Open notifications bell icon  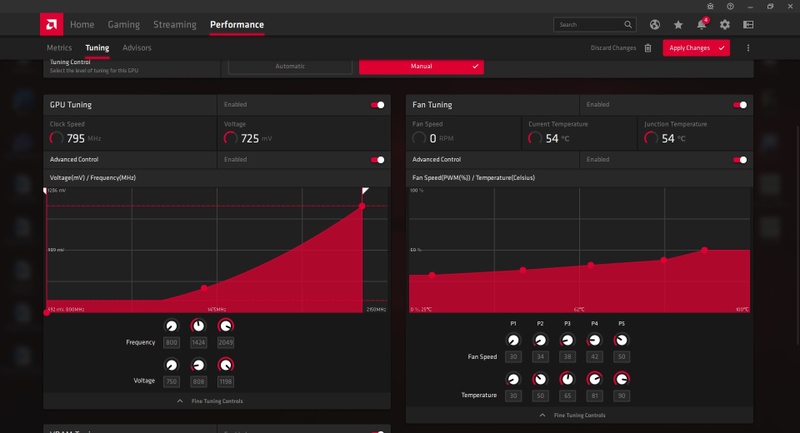tap(702, 24)
